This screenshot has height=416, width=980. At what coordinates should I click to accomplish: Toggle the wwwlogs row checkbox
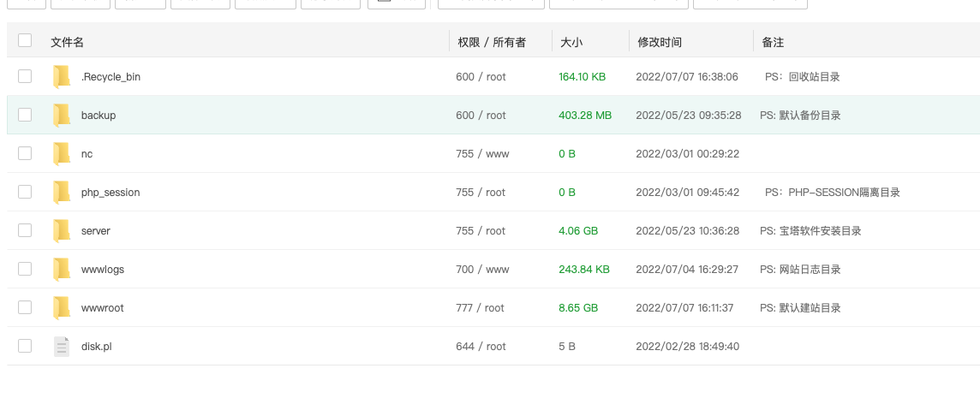25,269
